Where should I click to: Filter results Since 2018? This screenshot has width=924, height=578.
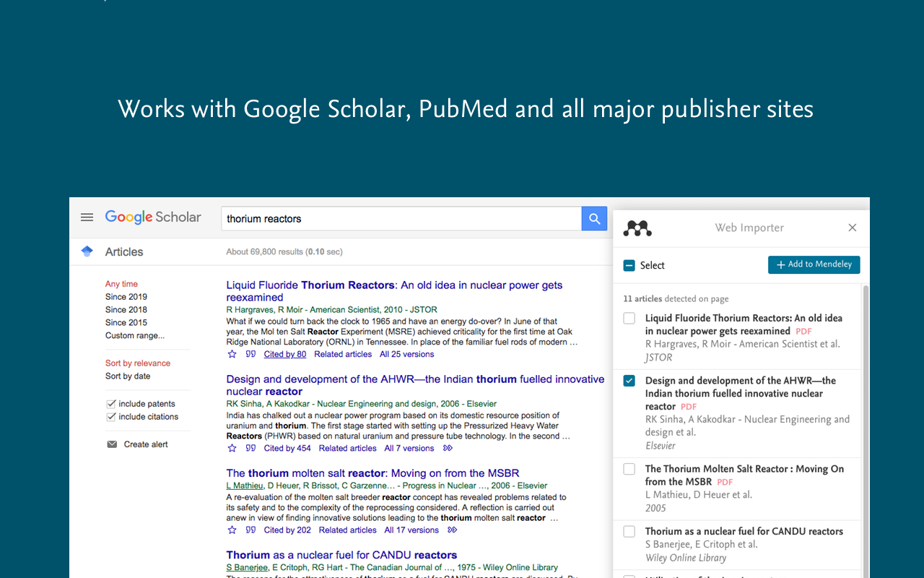pos(126,310)
